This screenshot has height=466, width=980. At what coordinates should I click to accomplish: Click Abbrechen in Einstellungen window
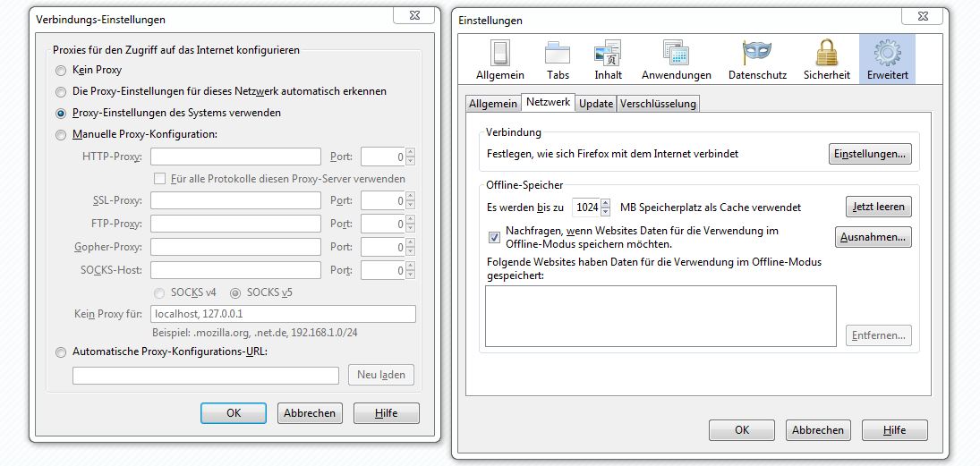coord(818,429)
